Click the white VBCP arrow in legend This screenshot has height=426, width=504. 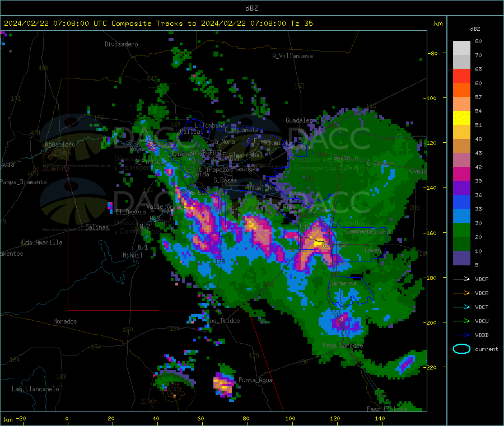point(461,279)
